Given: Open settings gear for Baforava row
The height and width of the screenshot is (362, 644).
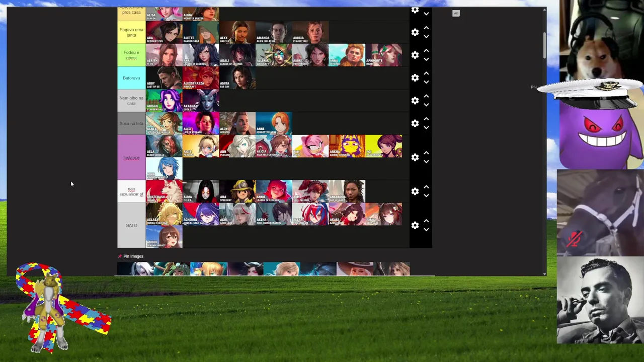Looking at the screenshot, I should point(415,77).
